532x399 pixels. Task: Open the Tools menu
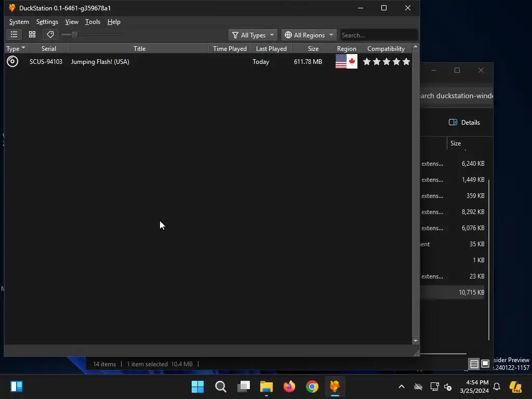coord(92,22)
